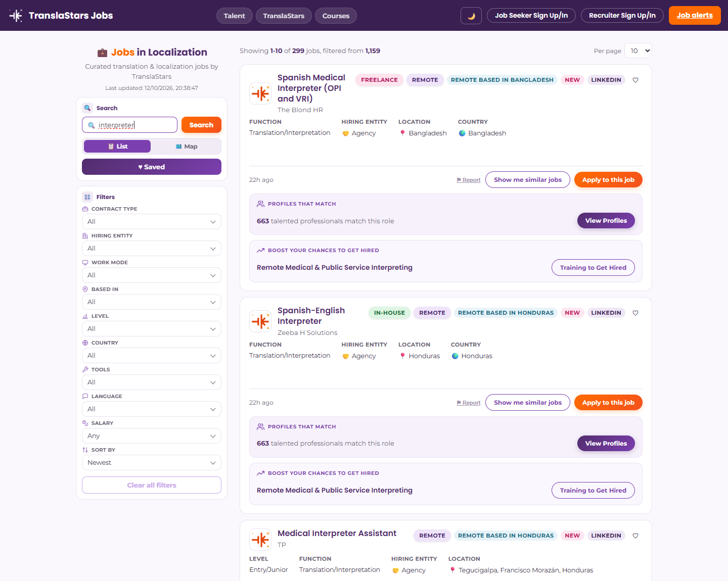
Task: Change the Per page selector
Action: [638, 51]
